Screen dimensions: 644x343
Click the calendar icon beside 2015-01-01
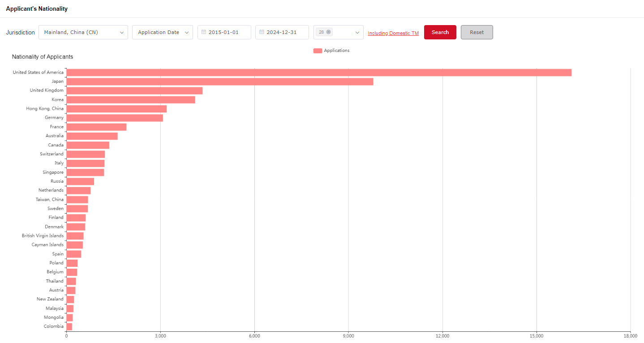click(204, 32)
